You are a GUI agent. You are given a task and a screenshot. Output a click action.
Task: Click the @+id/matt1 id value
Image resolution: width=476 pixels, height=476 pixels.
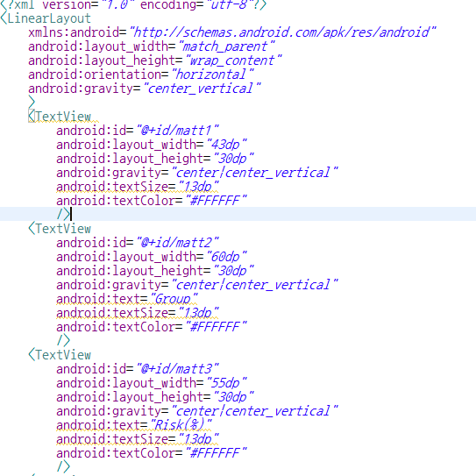177,131
